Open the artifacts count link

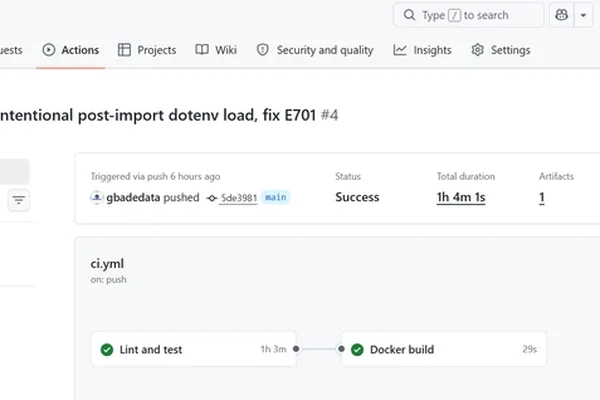pyautogui.click(x=542, y=198)
